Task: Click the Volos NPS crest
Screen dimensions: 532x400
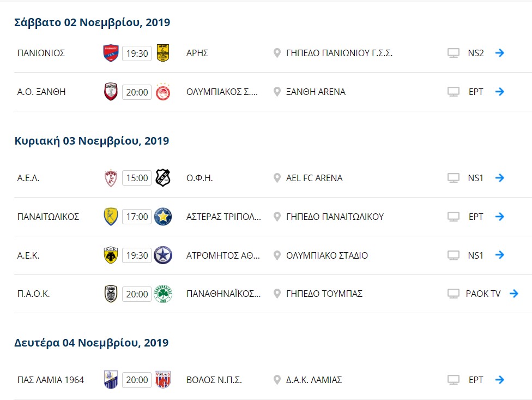Action: click(x=163, y=380)
